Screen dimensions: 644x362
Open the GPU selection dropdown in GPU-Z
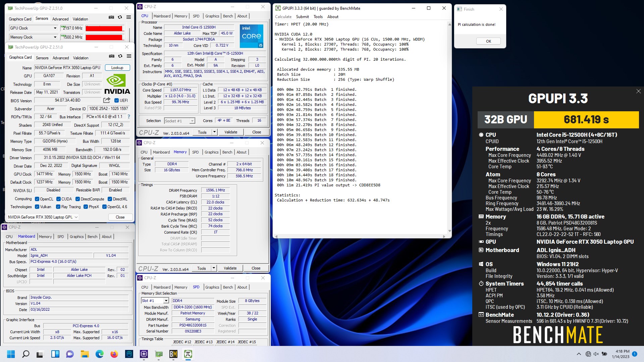pos(43,217)
